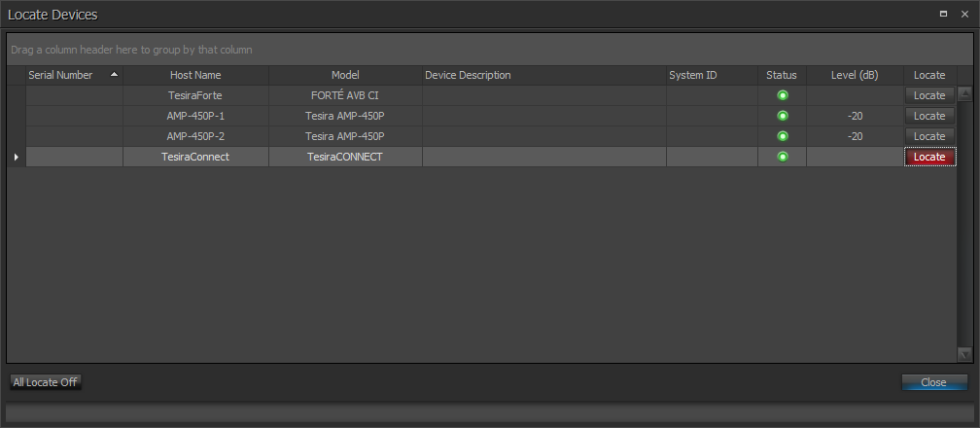980x428 pixels.
Task: Select the -20 level cell for AMP-450P-1
Action: [x=855, y=116]
